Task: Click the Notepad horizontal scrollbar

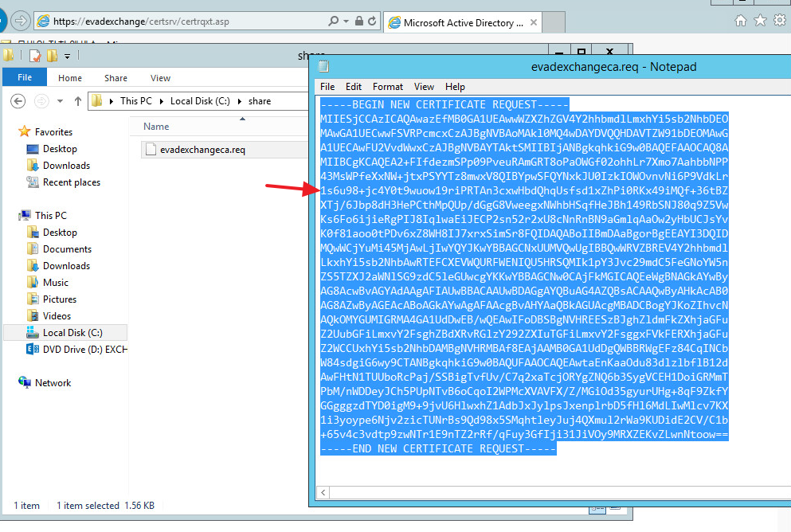Action: [550, 492]
